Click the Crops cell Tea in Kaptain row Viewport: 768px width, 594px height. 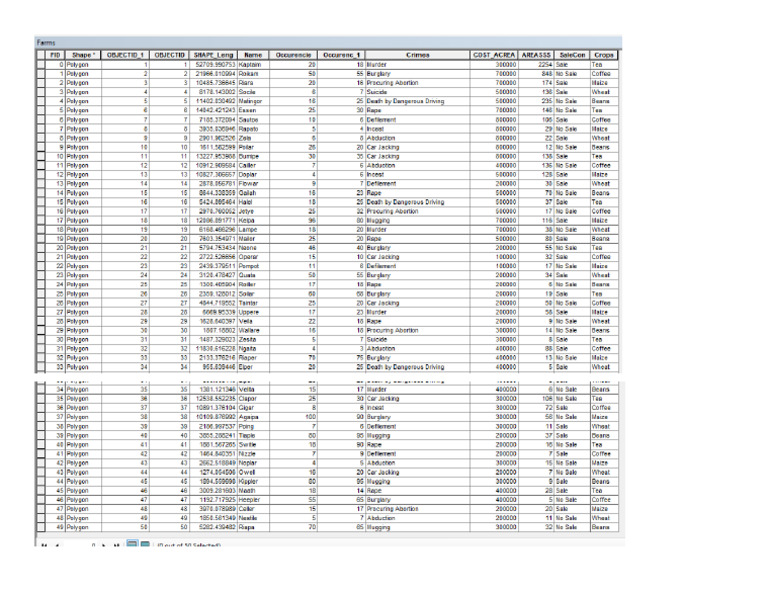click(604, 65)
